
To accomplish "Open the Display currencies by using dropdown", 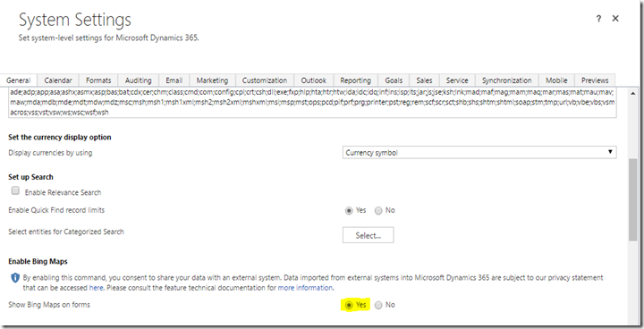I will (x=479, y=152).
